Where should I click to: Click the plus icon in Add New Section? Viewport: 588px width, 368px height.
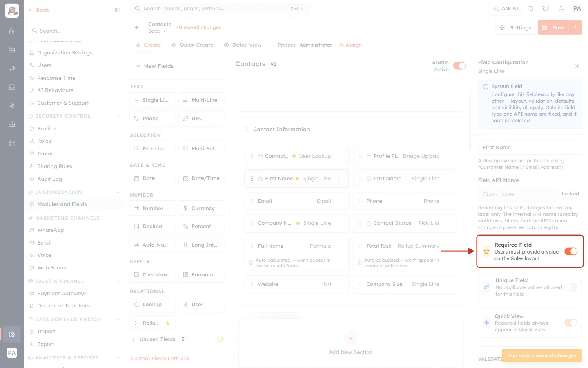click(351, 338)
